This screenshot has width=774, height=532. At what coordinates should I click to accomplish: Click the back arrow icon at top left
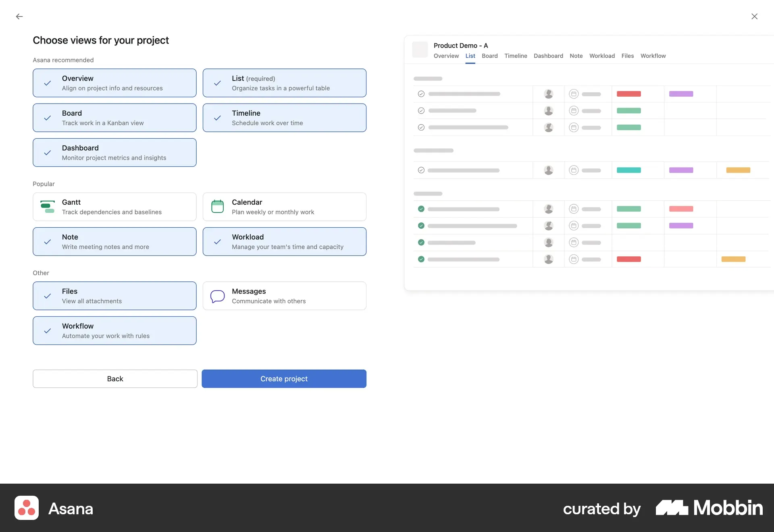(19, 17)
